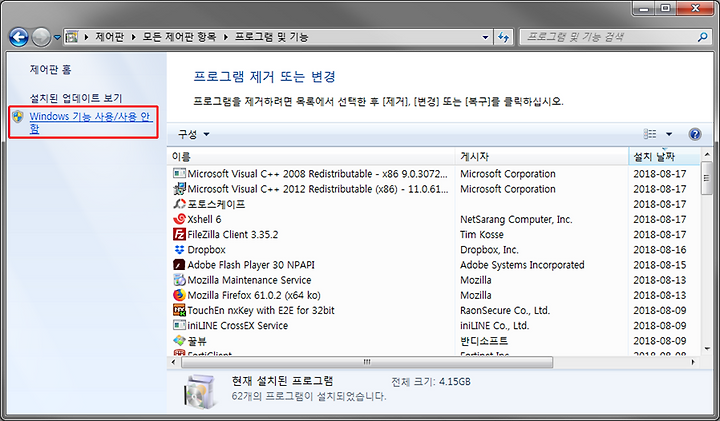
Task: Open 설치된 업데이트 보기 link
Action: click(76, 98)
